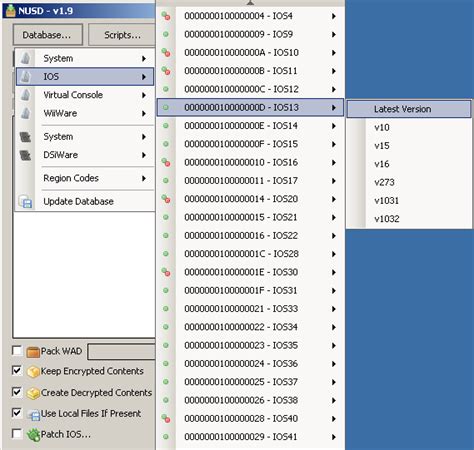Open the 000000010000001F - IOS31 entry

(x=250, y=291)
